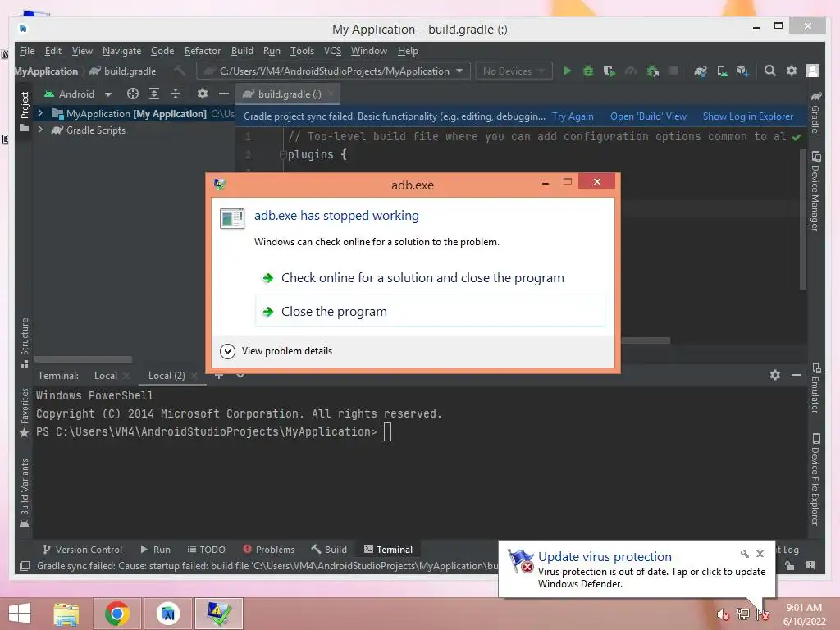Image resolution: width=840 pixels, height=630 pixels.
Task: Open SDK Manager toolbar icon
Action: [x=743, y=71]
